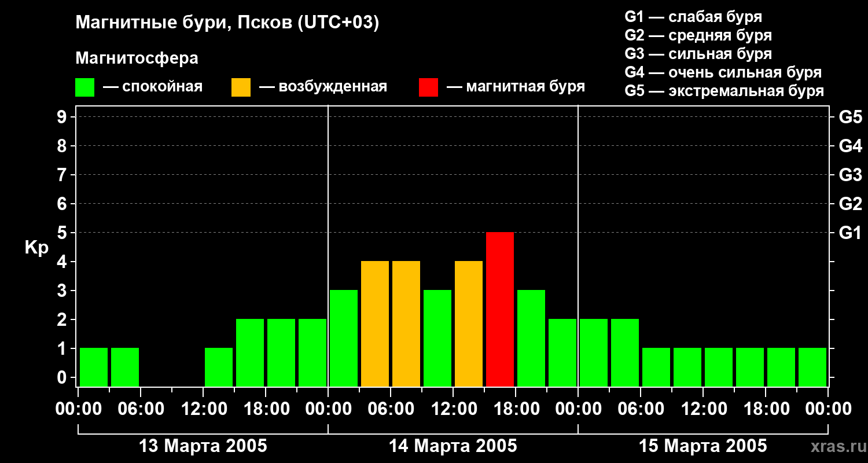Click the 'G3' label on the right axis

[x=850, y=175]
